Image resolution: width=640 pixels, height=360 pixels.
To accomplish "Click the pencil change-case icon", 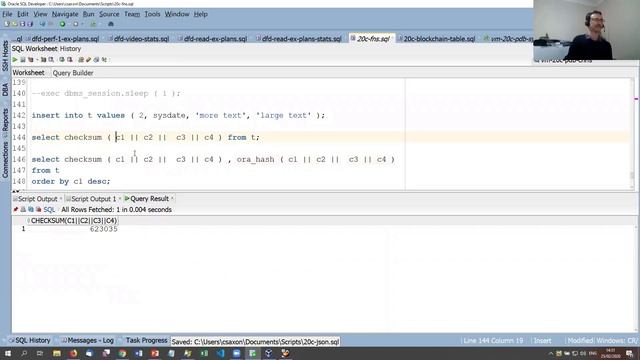I will click(89, 60).
